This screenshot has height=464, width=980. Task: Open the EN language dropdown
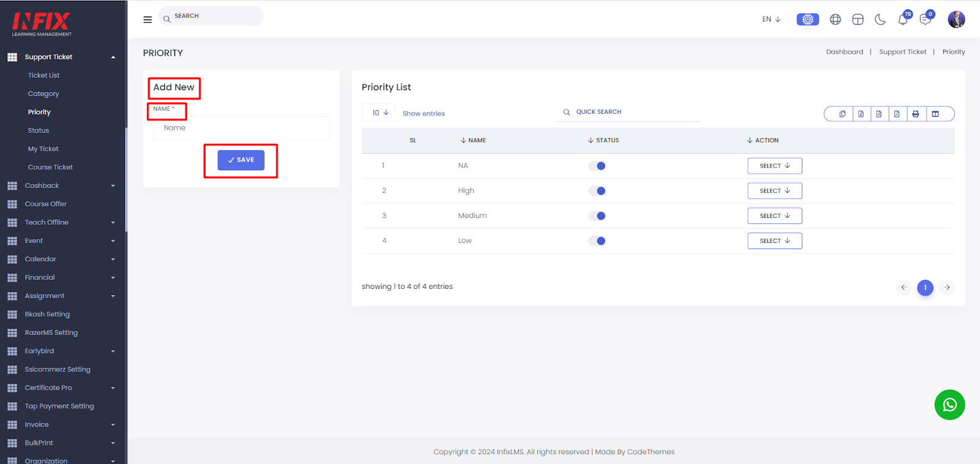tap(771, 20)
